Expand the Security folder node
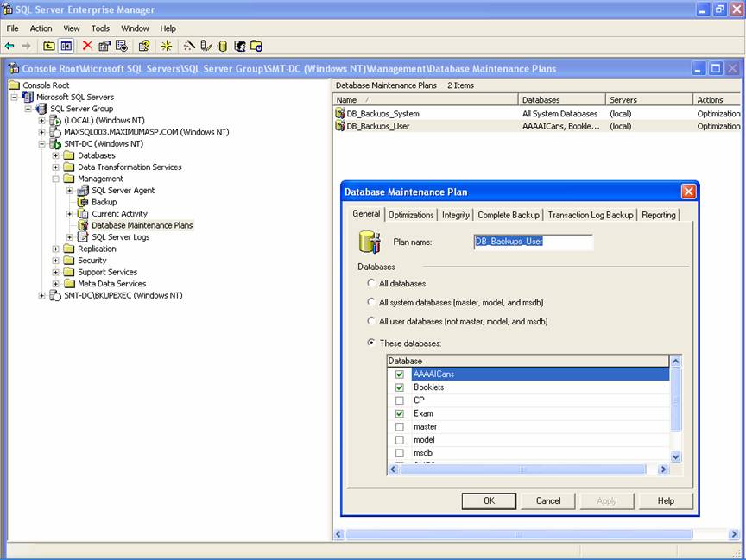The height and width of the screenshot is (560, 746). pos(55,261)
